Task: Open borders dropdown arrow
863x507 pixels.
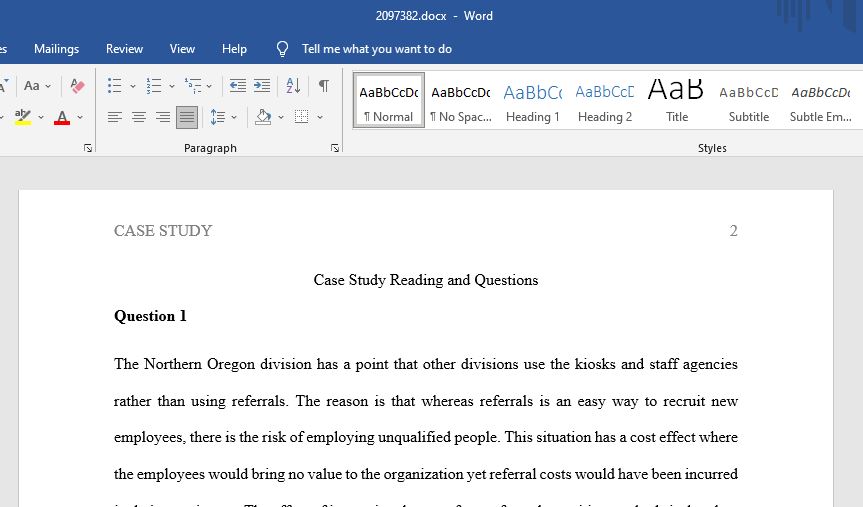Action: point(320,117)
